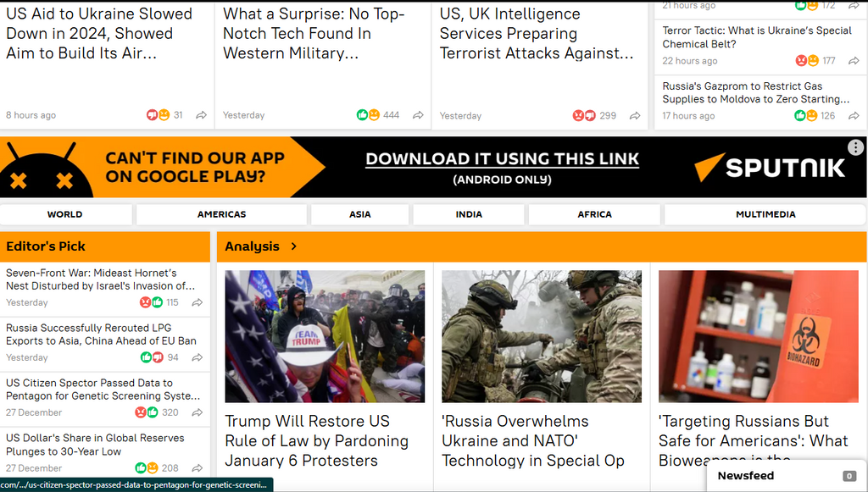Viewport: 868px width, 492px height.
Task: Click reaction emojis showing 320 count
Action: [x=147, y=412]
